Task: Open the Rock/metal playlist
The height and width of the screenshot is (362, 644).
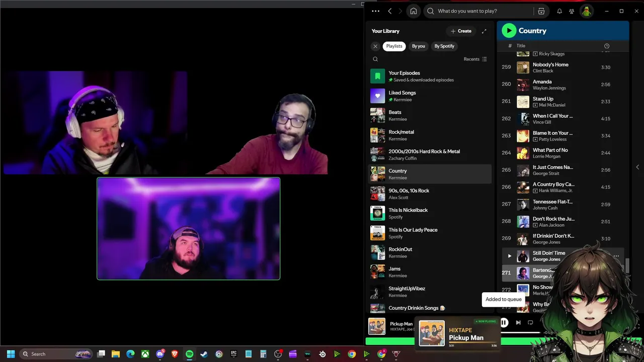Action: click(430, 135)
